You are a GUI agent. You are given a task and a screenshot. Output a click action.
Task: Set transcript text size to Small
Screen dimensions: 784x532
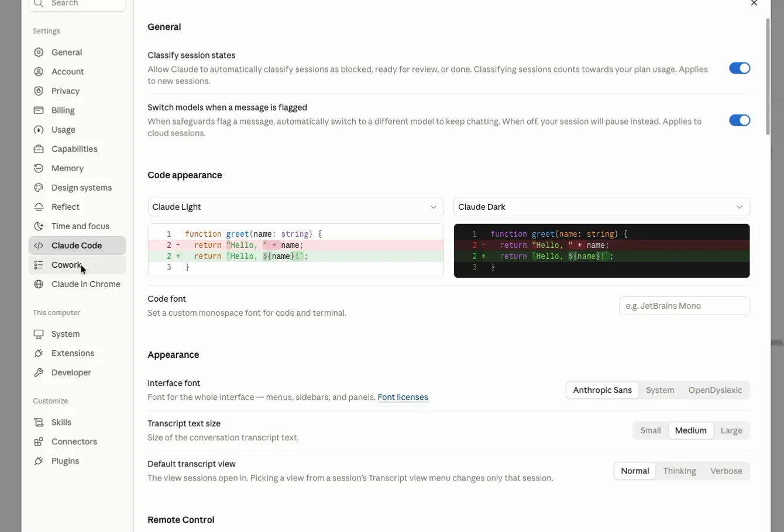651,430
